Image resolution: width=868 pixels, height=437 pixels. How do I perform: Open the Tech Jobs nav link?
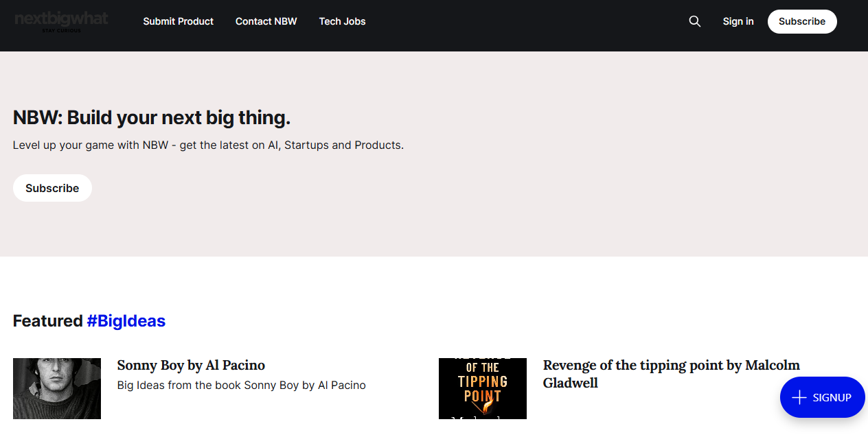coord(342,21)
